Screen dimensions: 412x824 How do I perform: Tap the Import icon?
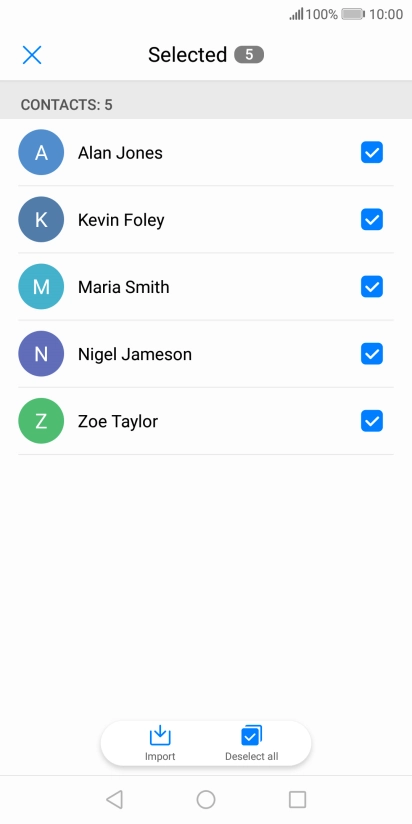pos(160,736)
